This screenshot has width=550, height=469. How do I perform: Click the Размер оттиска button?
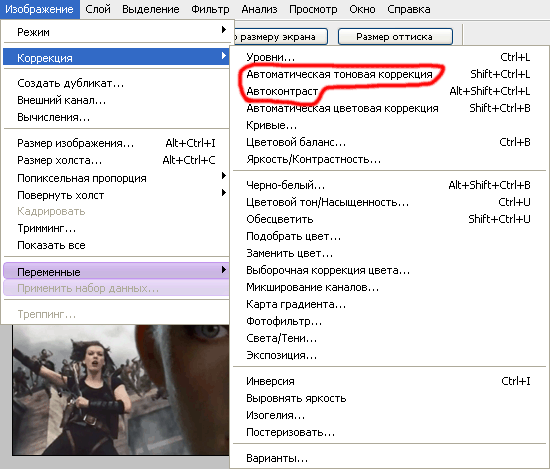click(x=395, y=36)
